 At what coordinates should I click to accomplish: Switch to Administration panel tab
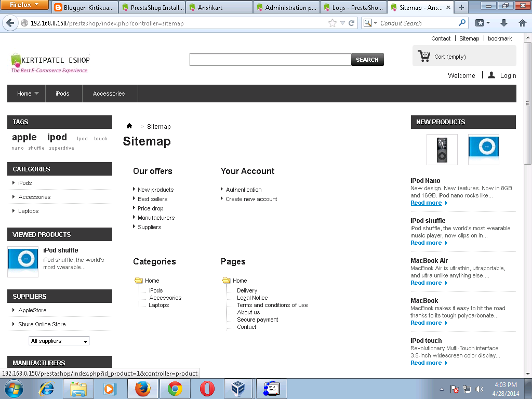pyautogui.click(x=287, y=7)
